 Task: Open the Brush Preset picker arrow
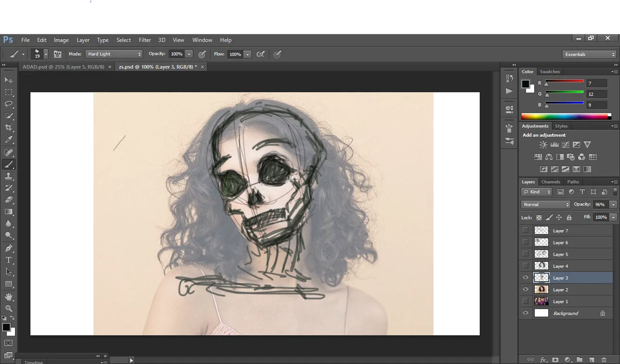[x=46, y=54]
